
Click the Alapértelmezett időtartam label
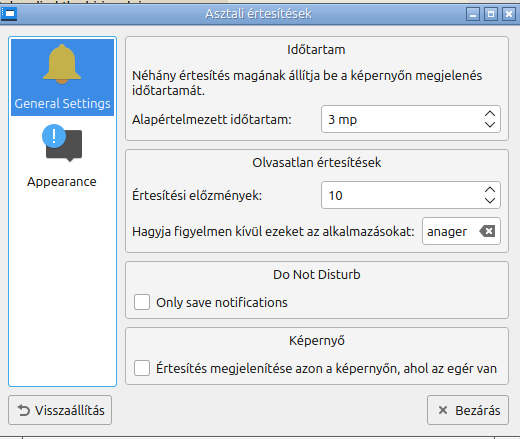click(x=212, y=119)
